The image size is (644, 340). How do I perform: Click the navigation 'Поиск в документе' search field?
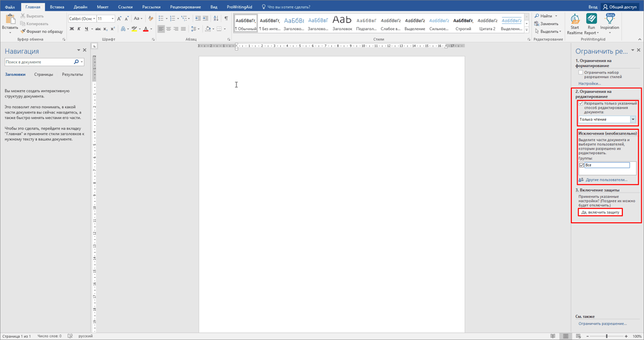[x=39, y=62]
